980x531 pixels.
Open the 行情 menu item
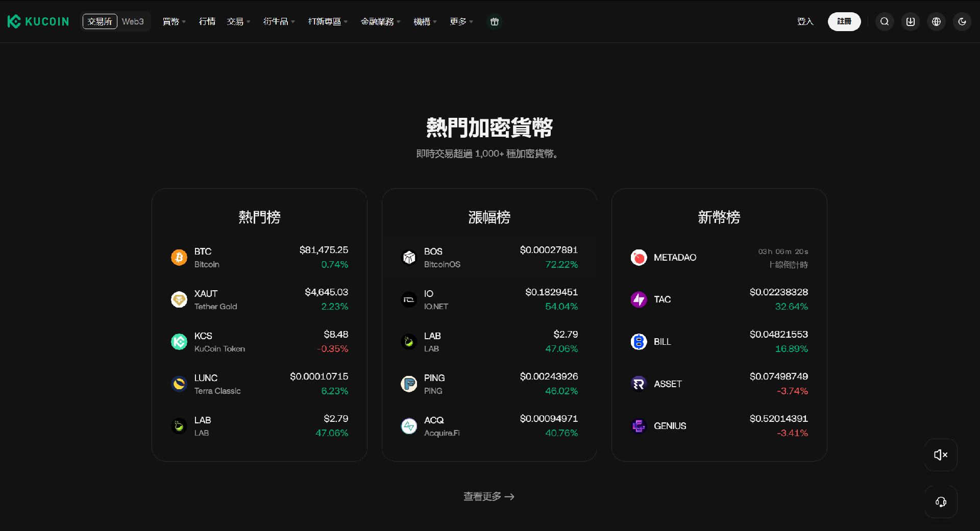[207, 21]
